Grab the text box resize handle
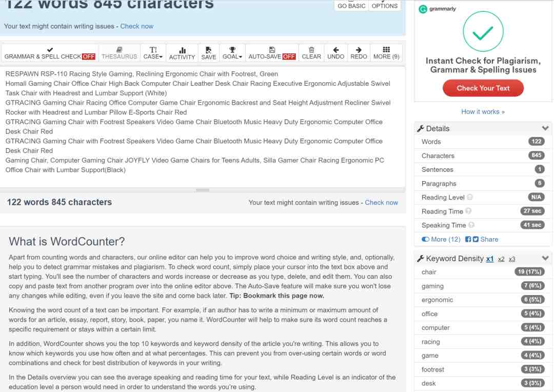The height and width of the screenshot is (392, 554). pos(203,190)
